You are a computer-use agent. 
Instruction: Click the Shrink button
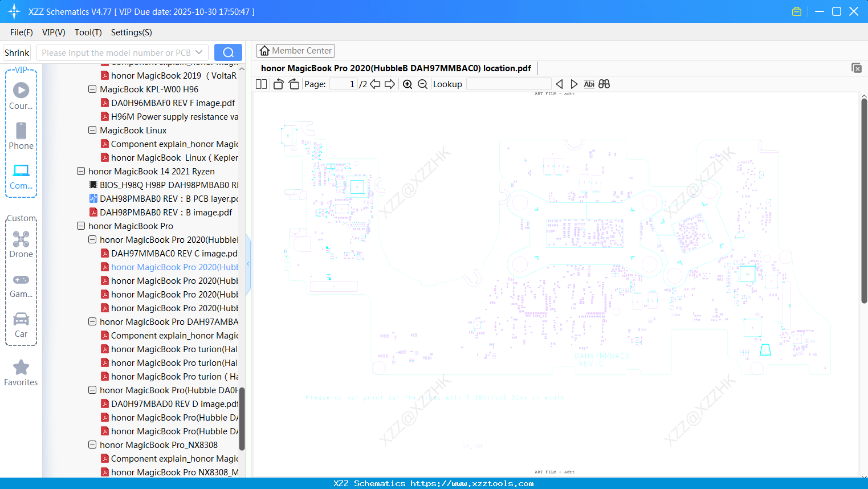click(x=17, y=52)
